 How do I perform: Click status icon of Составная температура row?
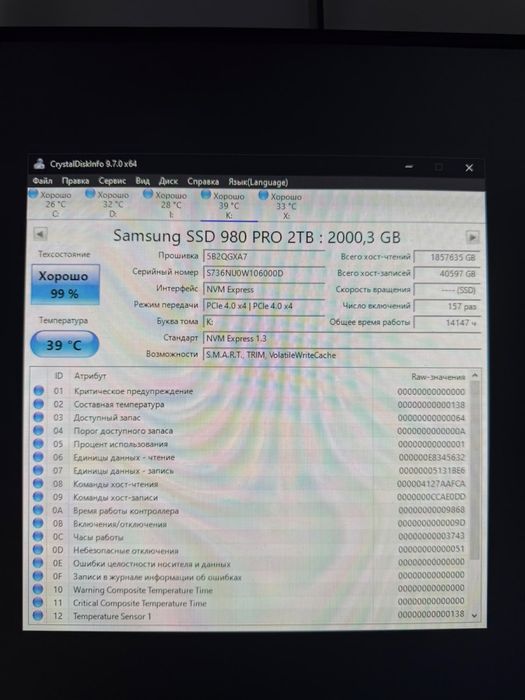click(39, 404)
